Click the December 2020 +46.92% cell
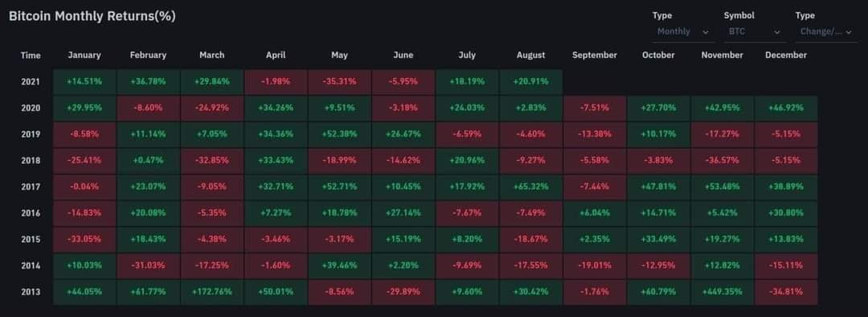Image resolution: width=868 pixels, height=317 pixels. (x=786, y=108)
